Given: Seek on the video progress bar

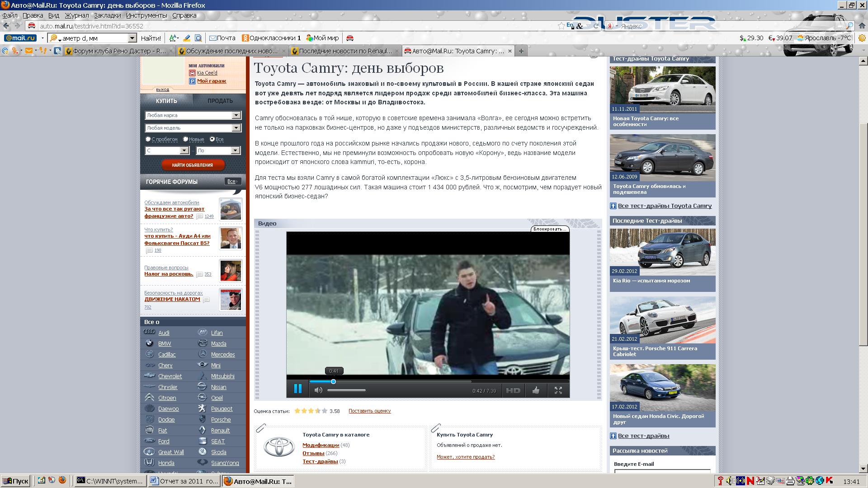Looking at the screenshot, I should click(439, 382).
